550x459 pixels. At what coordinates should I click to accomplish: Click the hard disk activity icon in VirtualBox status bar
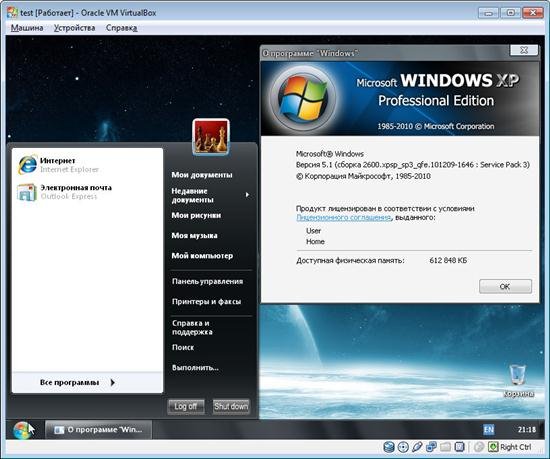[389, 447]
